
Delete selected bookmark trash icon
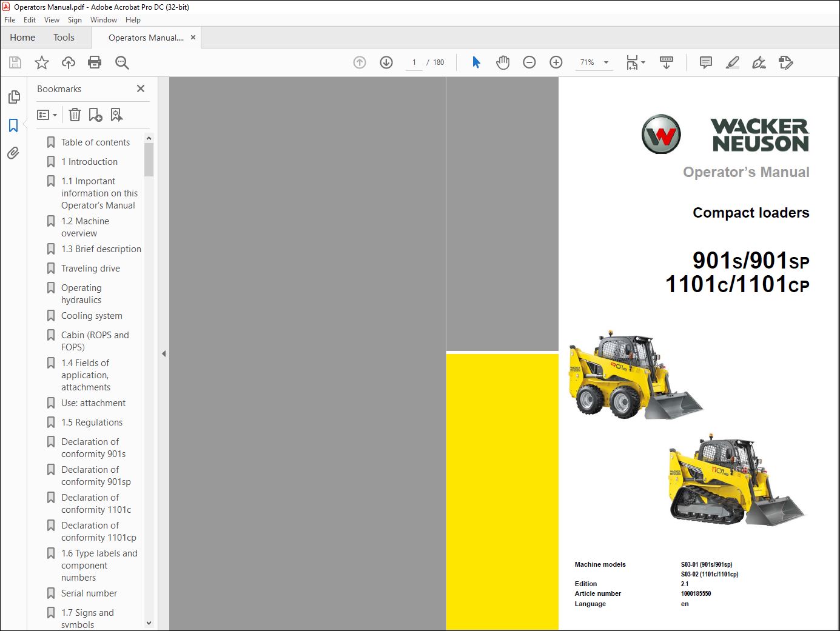coord(75,115)
